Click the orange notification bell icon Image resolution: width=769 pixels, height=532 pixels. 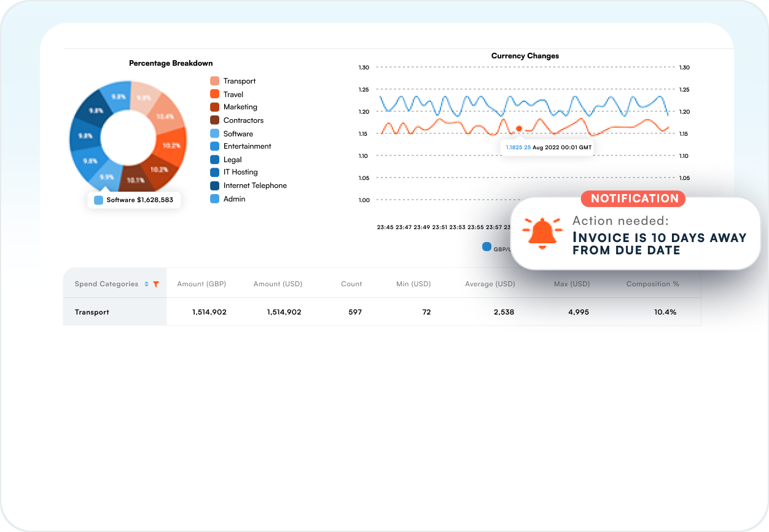tap(542, 233)
